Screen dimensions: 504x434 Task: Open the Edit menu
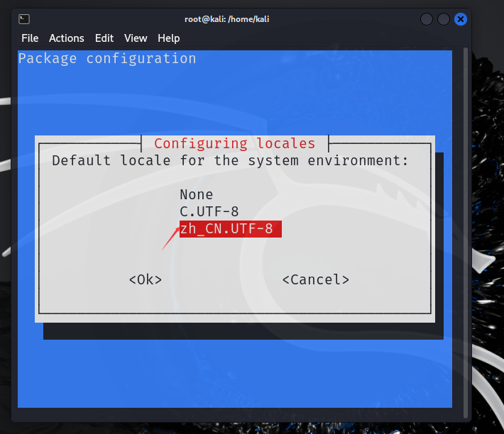click(104, 38)
